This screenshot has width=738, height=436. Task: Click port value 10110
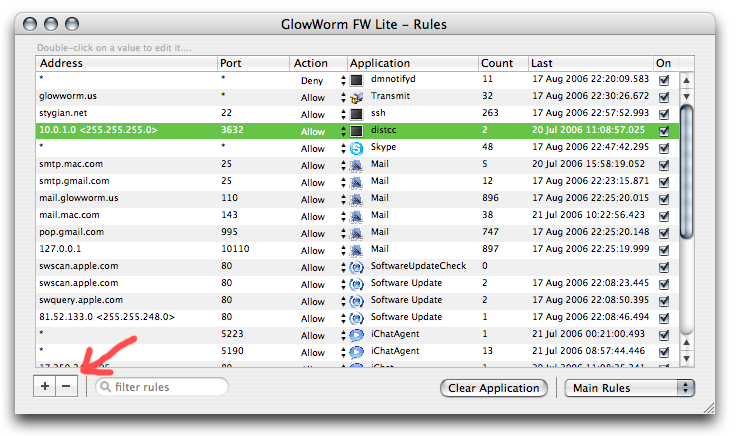[x=235, y=249]
